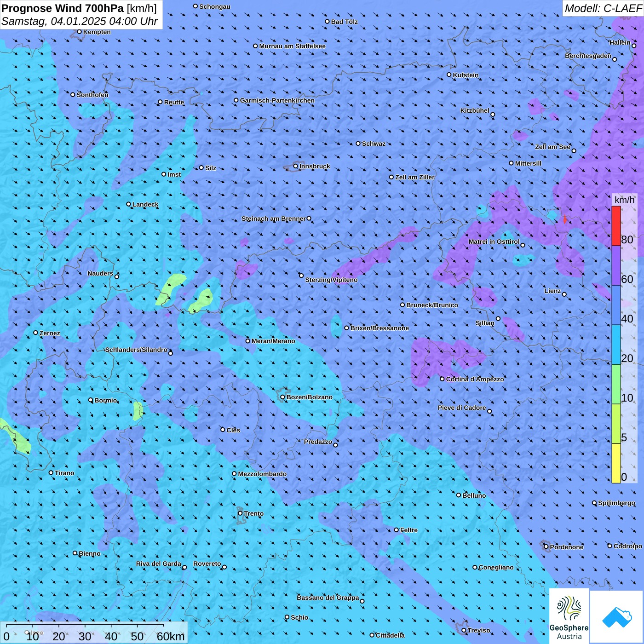Click the 'km/h' legend heading

pyautogui.click(x=625, y=200)
